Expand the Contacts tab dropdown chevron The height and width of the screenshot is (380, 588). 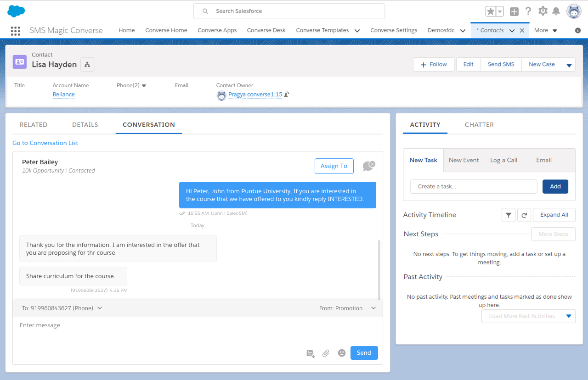(x=512, y=31)
